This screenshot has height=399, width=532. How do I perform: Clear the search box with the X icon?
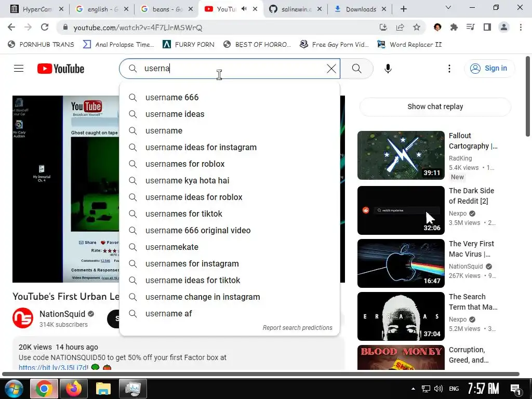point(331,69)
